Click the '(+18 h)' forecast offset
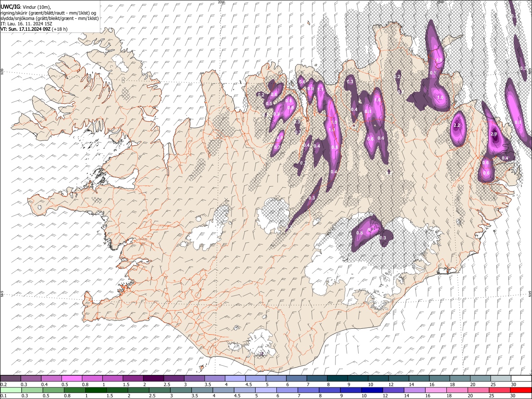This screenshot has height=399, width=532. [60, 29]
